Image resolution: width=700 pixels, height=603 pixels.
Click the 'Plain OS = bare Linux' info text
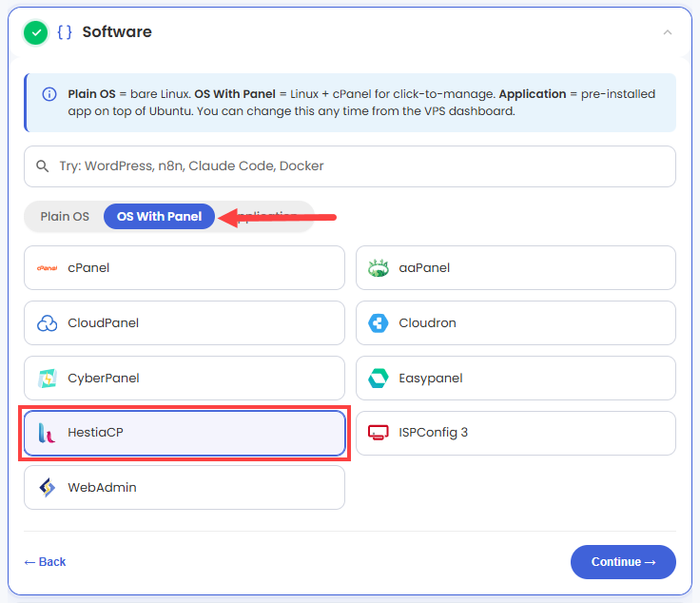(129, 94)
